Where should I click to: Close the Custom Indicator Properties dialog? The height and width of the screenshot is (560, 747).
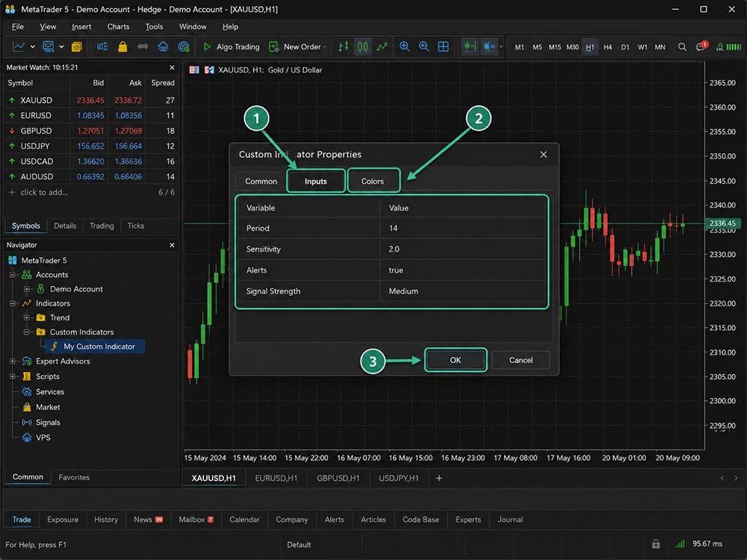tap(543, 155)
